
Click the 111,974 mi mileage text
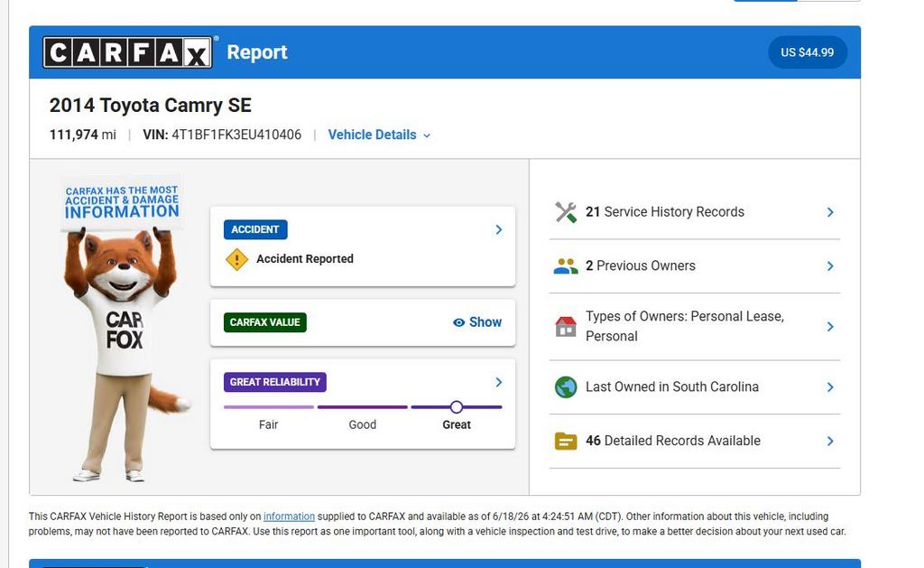coord(82,135)
